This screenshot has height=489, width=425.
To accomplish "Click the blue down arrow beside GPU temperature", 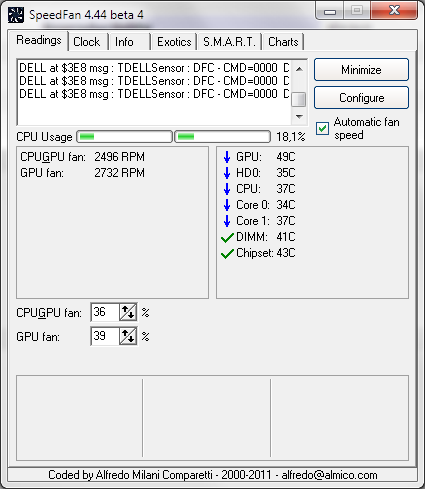I will coord(227,157).
